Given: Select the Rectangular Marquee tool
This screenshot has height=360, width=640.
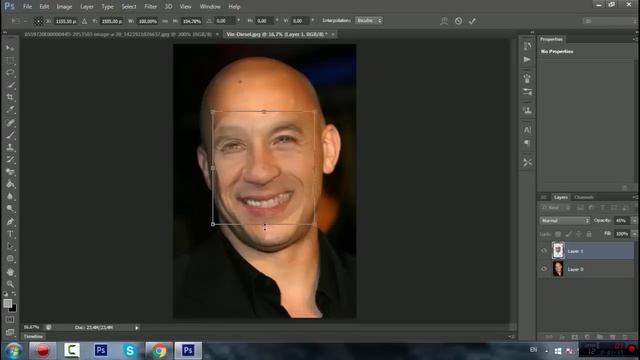Looking at the screenshot, I should [10, 60].
